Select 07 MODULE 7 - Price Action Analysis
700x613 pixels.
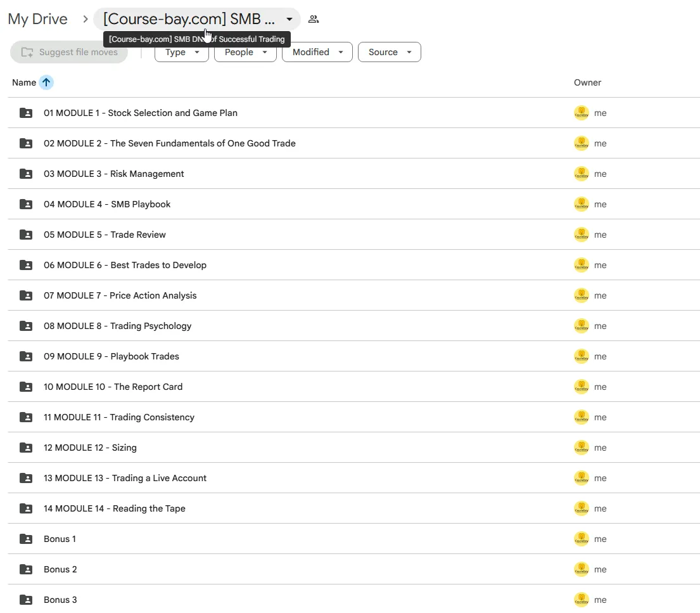(x=120, y=295)
